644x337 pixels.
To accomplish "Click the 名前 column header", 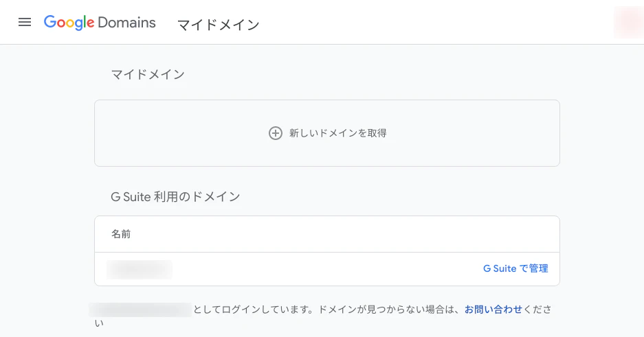I will coord(121,234).
